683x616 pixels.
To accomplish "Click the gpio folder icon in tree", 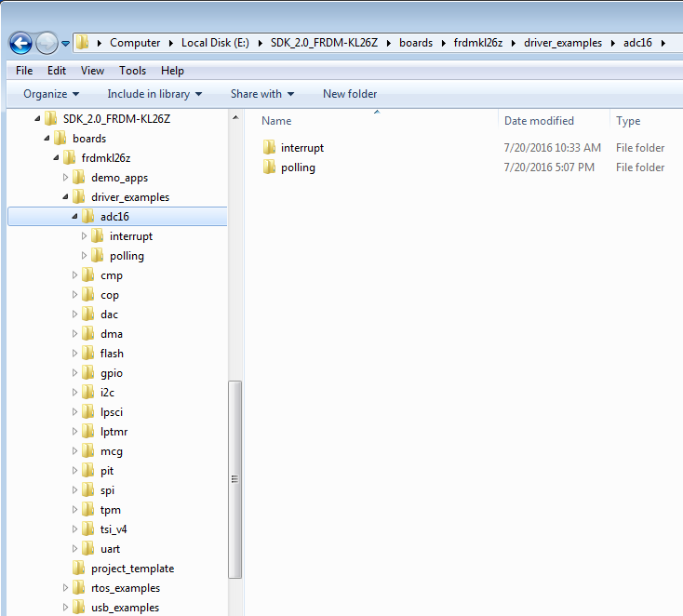I will coord(88,372).
